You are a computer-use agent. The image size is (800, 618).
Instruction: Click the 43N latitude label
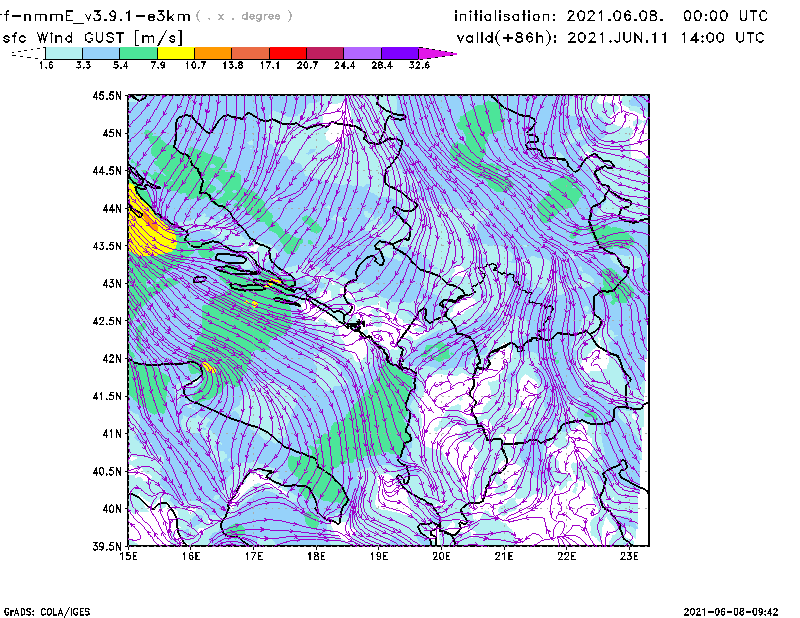112,283
